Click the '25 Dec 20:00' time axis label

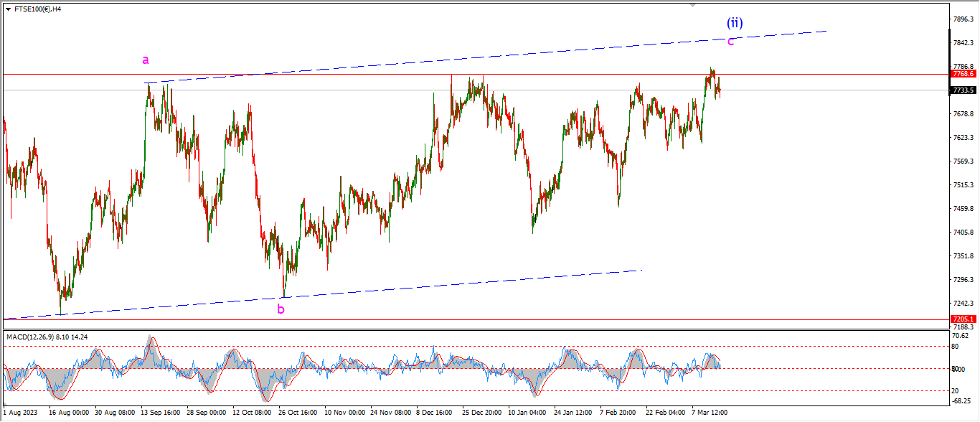[x=481, y=413]
